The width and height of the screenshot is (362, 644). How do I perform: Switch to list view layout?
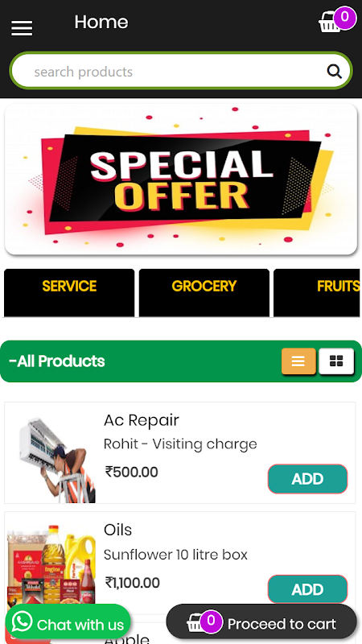point(298,361)
